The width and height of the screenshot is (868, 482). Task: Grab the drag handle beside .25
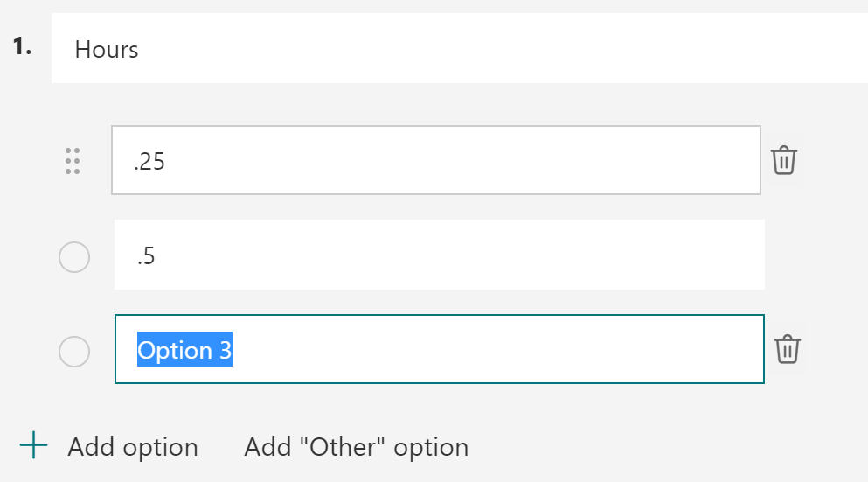(x=73, y=161)
